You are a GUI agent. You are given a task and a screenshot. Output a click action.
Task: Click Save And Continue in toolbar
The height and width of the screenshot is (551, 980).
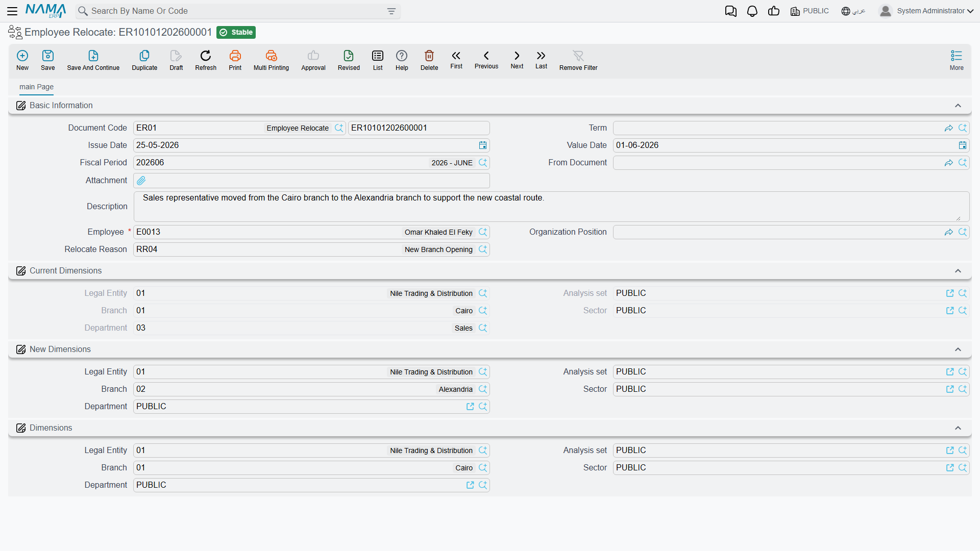coord(93,60)
